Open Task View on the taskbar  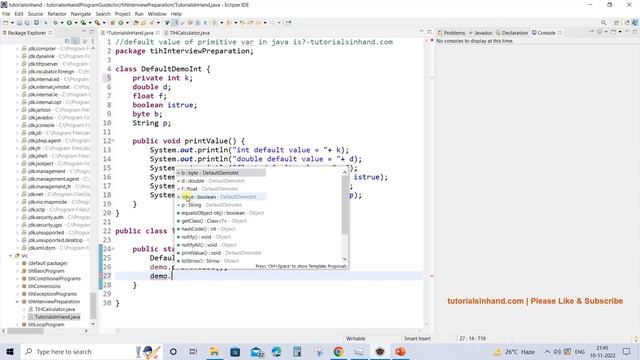(193, 351)
